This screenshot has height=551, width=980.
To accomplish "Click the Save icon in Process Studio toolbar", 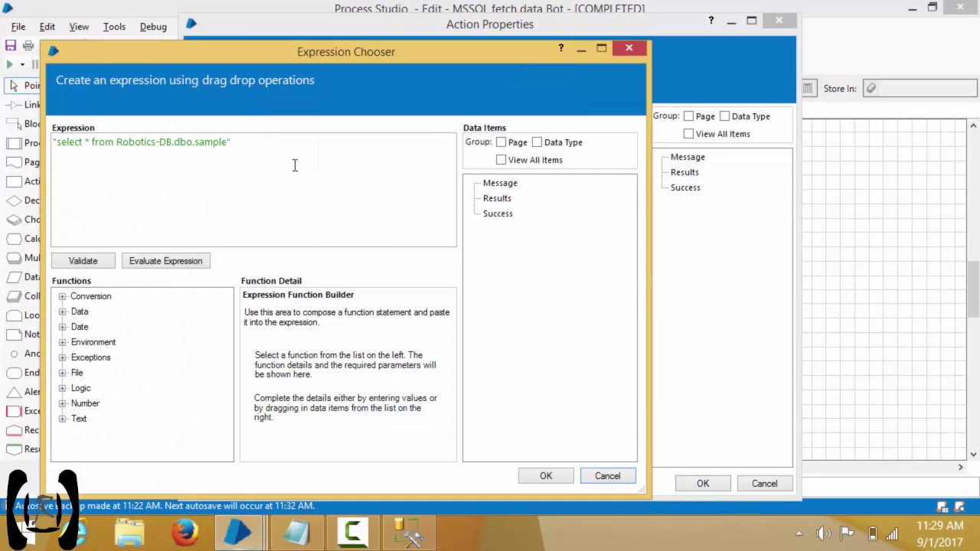I will coord(11,46).
